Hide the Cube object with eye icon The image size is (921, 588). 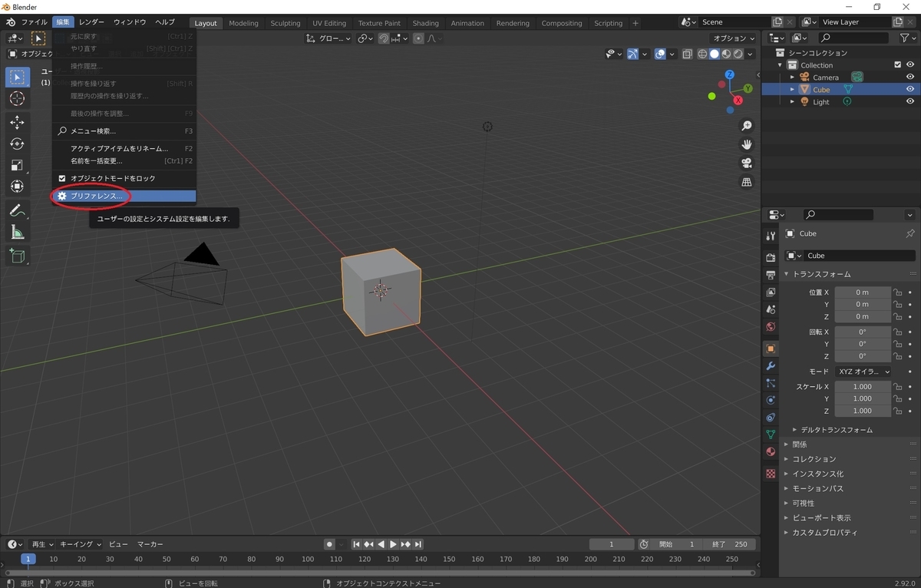pos(910,89)
